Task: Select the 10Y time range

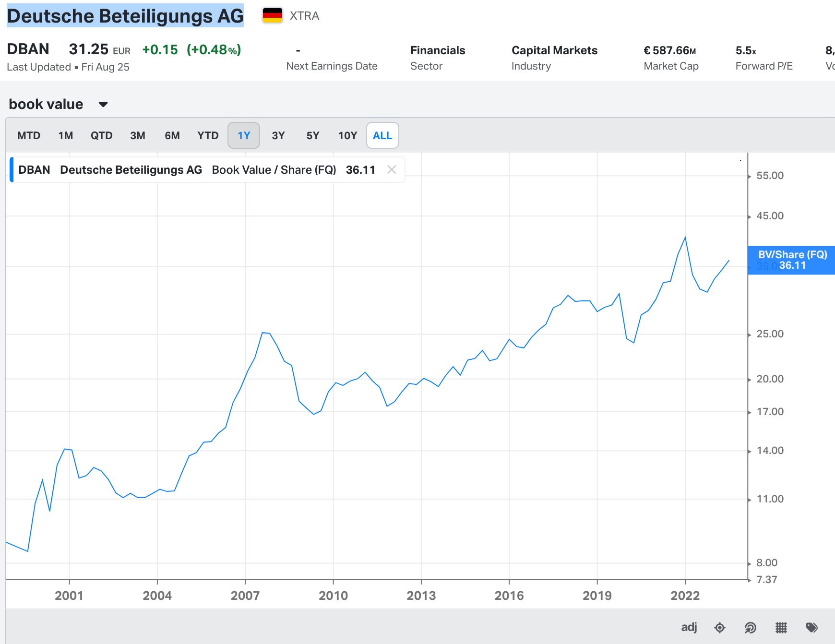Action: 348,135
